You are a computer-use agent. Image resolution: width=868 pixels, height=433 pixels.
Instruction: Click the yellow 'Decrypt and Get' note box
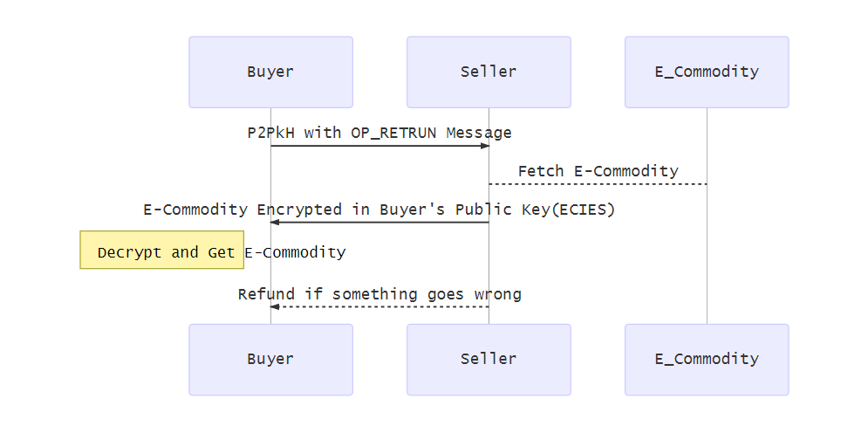tap(161, 250)
